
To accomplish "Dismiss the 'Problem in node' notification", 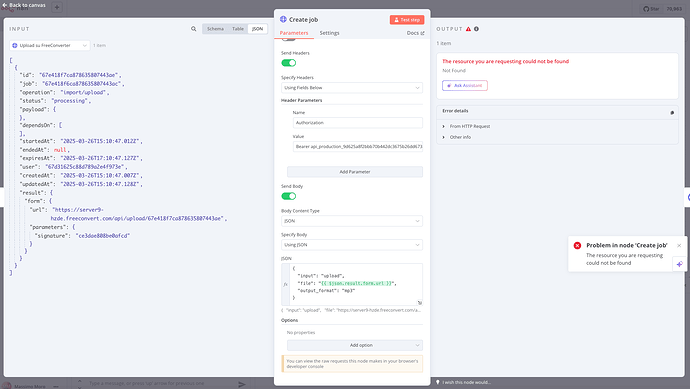I will (679, 246).
